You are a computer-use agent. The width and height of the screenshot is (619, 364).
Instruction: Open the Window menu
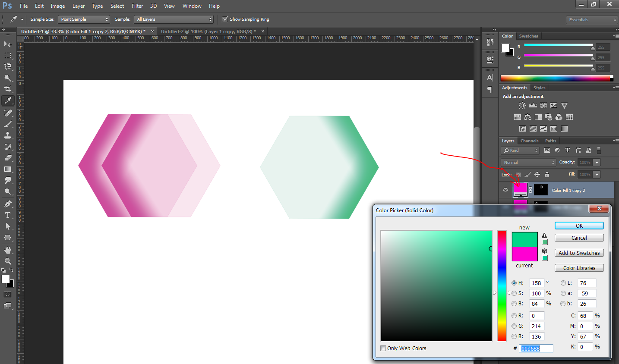pos(192,6)
